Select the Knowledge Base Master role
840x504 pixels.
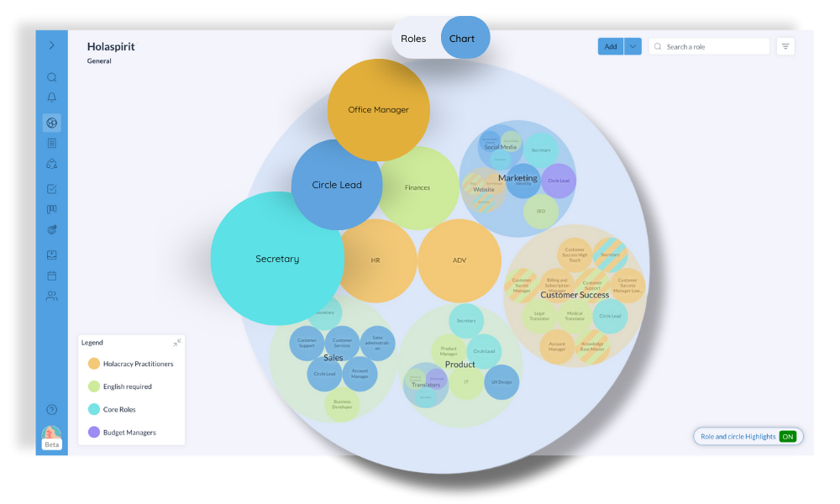pyautogui.click(x=592, y=347)
